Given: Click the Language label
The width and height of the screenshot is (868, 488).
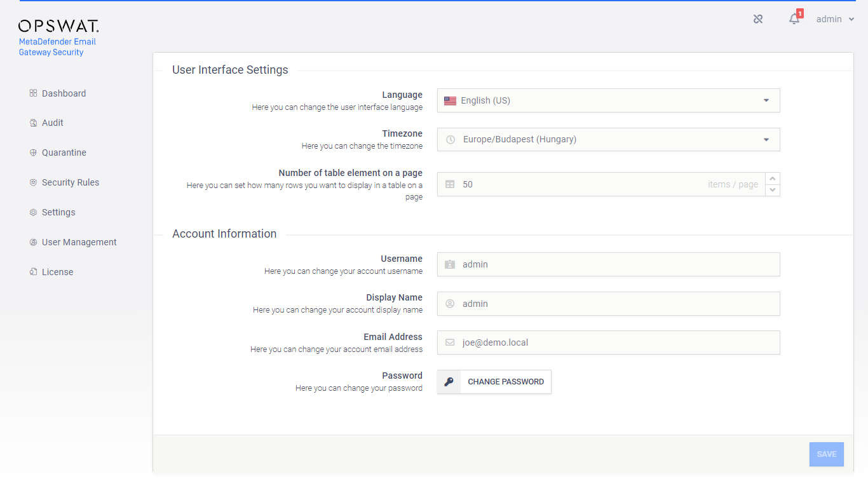Looking at the screenshot, I should [402, 95].
